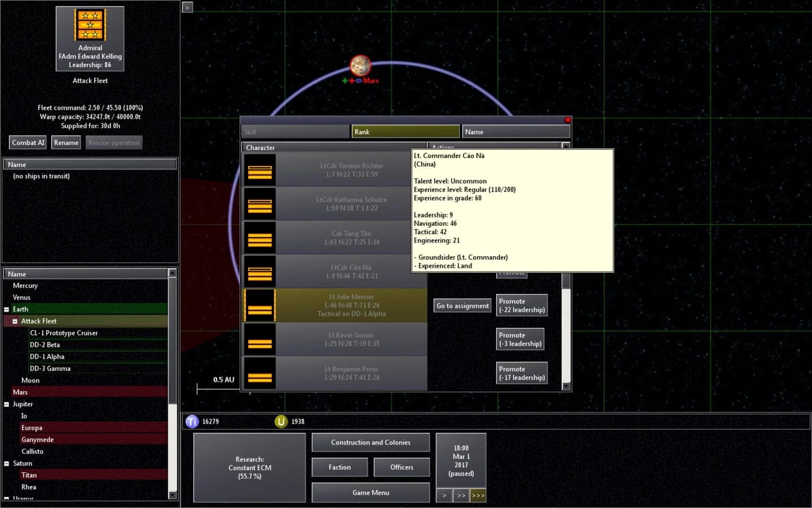The image size is (812, 508).
Task: Select LtCdr Torsten Richter's rank insignia
Action: pyautogui.click(x=259, y=169)
